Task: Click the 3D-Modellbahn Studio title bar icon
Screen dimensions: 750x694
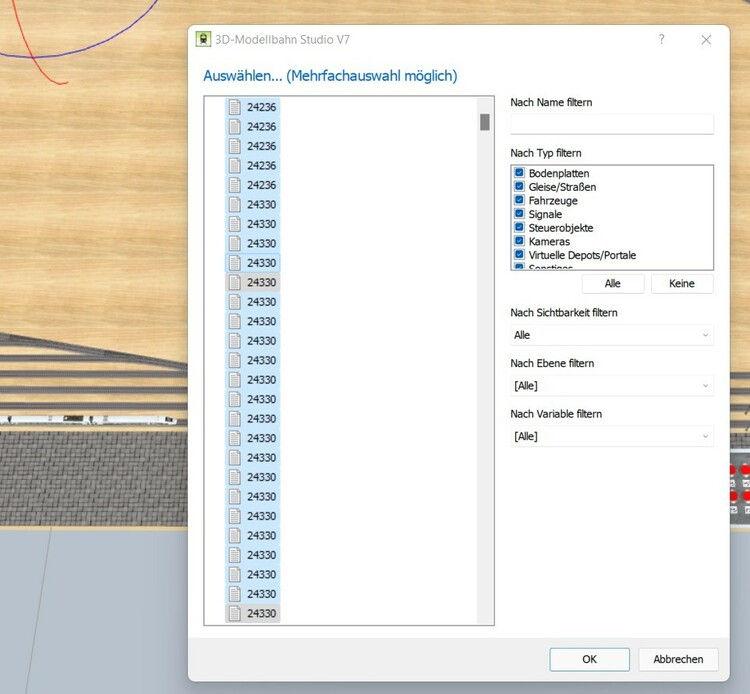Action: pyautogui.click(x=204, y=40)
